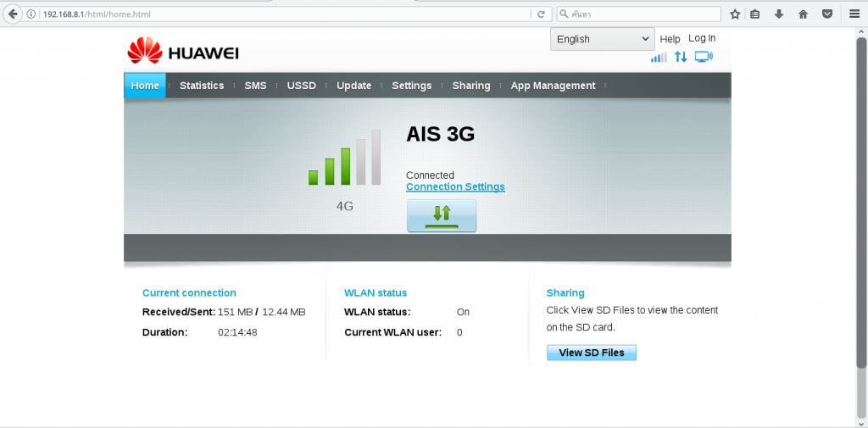Open the Home tab
This screenshot has height=428, width=868.
pos(145,86)
